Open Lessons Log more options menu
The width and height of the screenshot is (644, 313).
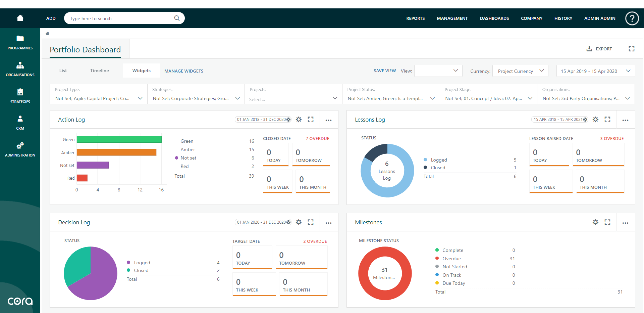click(625, 120)
